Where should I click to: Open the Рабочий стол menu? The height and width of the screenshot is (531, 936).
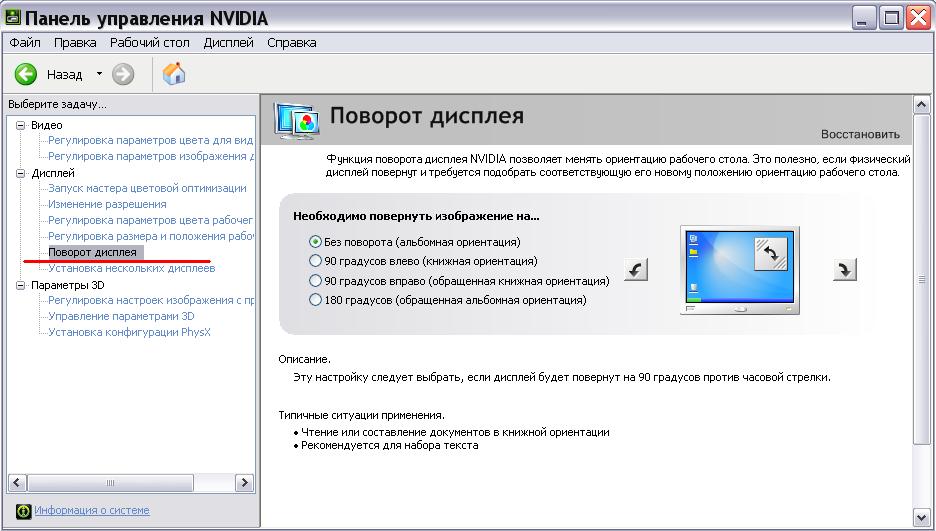(x=150, y=43)
